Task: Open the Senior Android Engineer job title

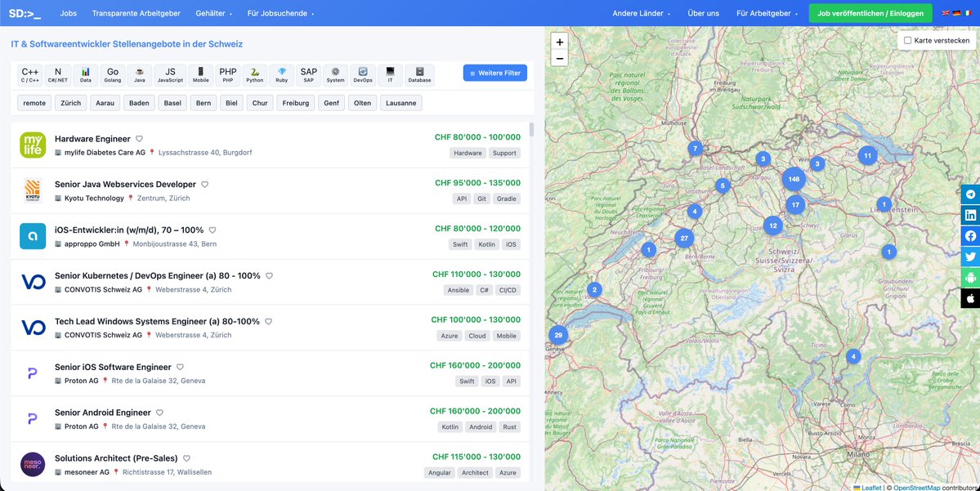Action: tap(103, 413)
